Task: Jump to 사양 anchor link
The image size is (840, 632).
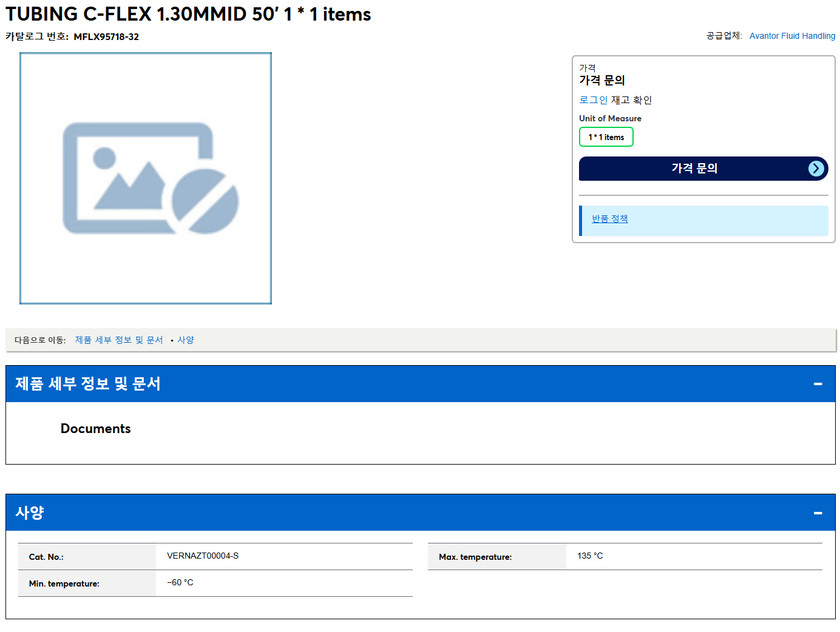Action: 186,340
